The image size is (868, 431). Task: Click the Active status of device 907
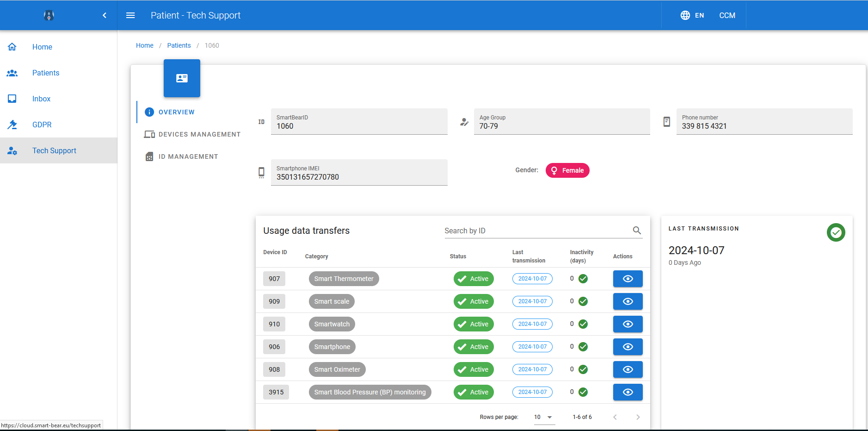click(x=474, y=279)
